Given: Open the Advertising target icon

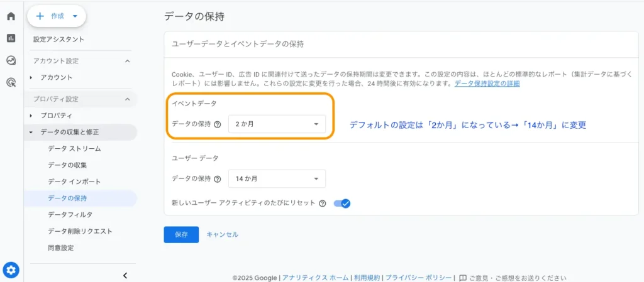Looking at the screenshot, I should coord(11,82).
